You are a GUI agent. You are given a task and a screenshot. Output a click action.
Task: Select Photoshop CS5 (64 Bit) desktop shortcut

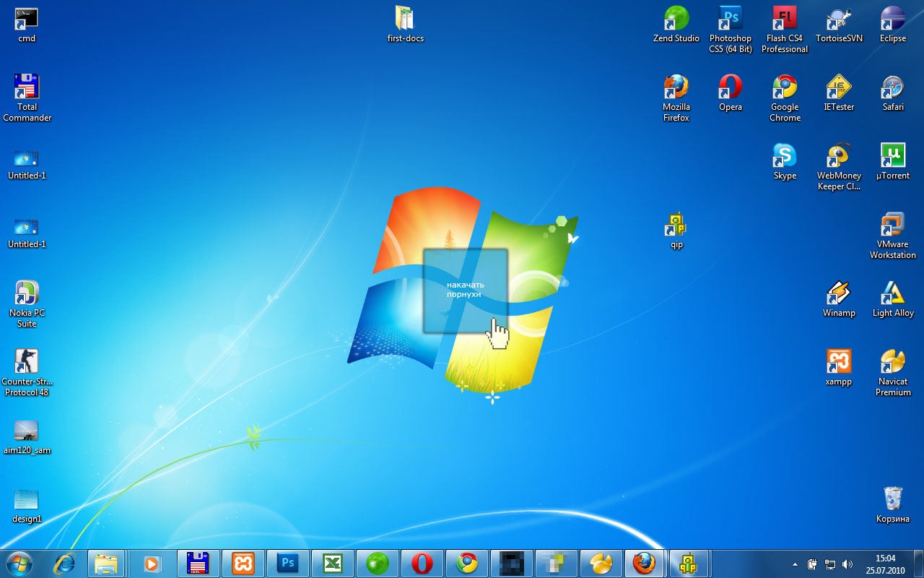click(x=731, y=29)
